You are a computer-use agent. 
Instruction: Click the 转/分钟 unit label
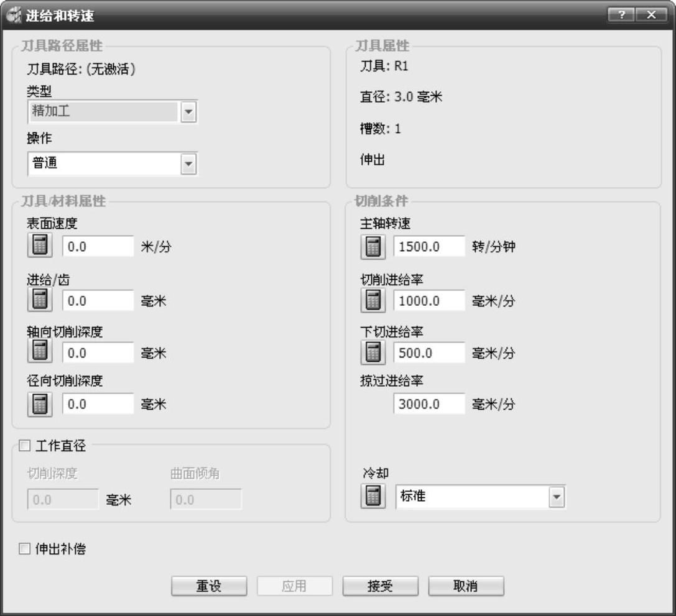click(494, 247)
